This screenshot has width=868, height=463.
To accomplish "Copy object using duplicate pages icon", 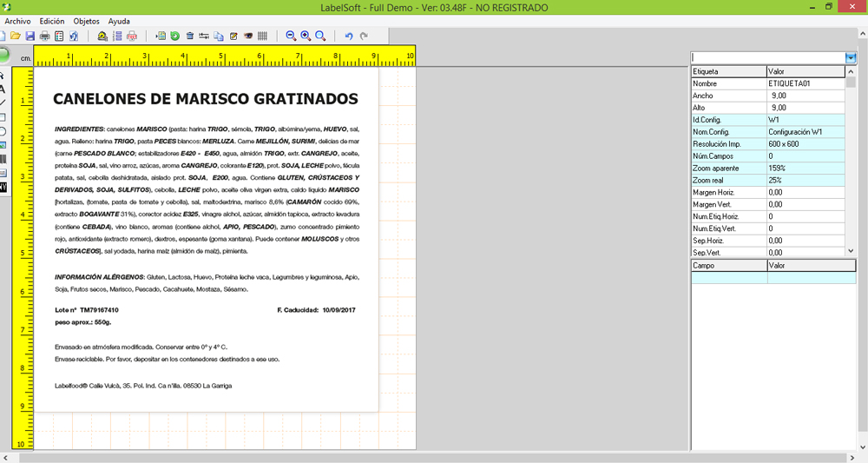I will coord(219,36).
